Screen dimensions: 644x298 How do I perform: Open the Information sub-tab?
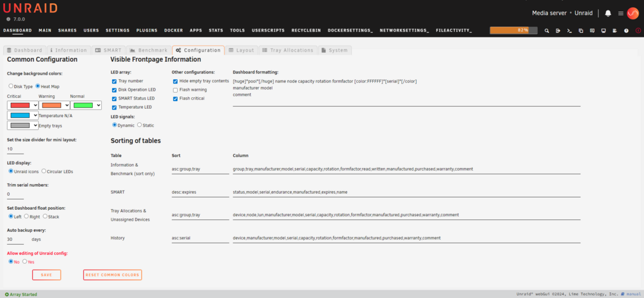pyautogui.click(x=69, y=50)
